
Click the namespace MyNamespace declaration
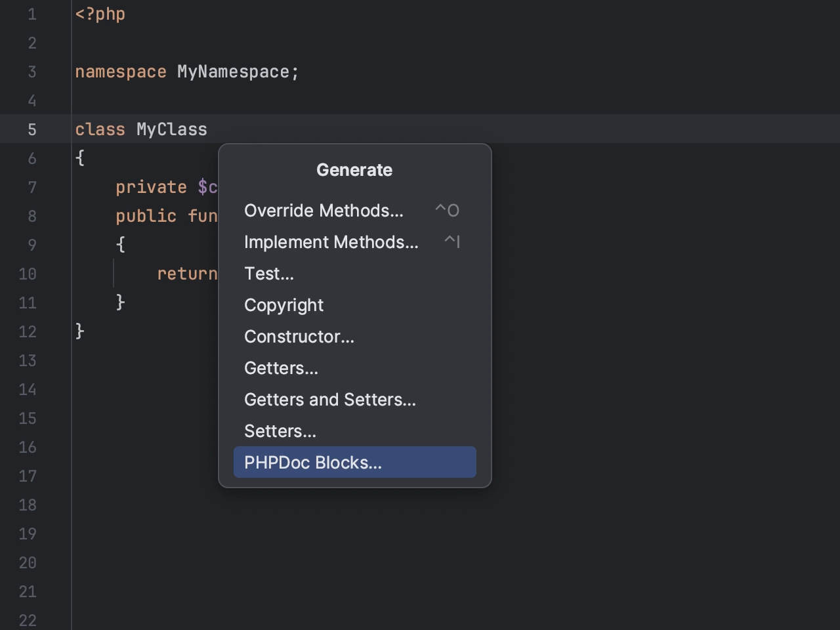click(x=187, y=72)
